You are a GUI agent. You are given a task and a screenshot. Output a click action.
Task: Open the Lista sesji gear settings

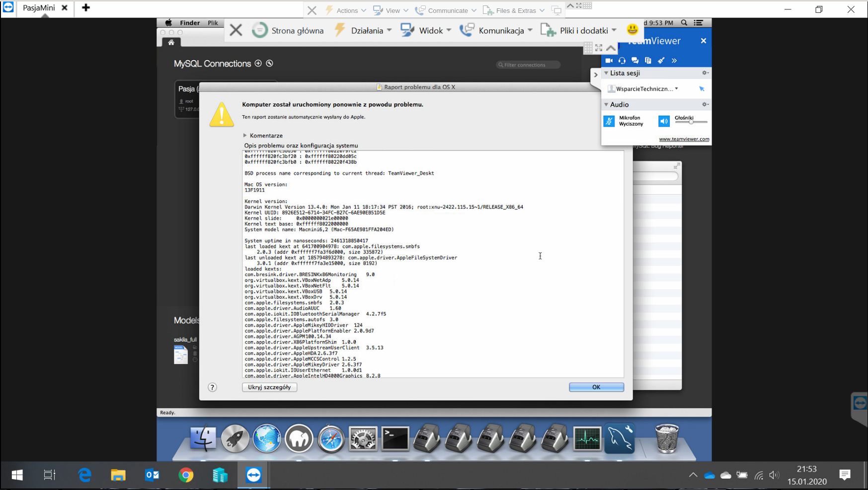coord(705,73)
